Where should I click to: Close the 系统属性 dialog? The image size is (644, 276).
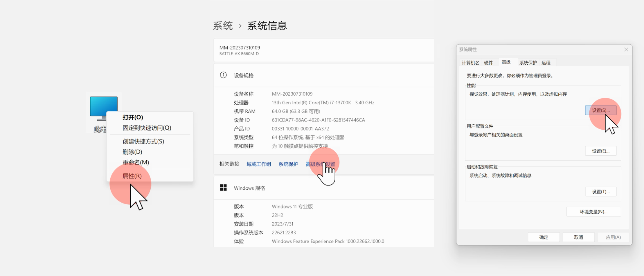tap(626, 50)
